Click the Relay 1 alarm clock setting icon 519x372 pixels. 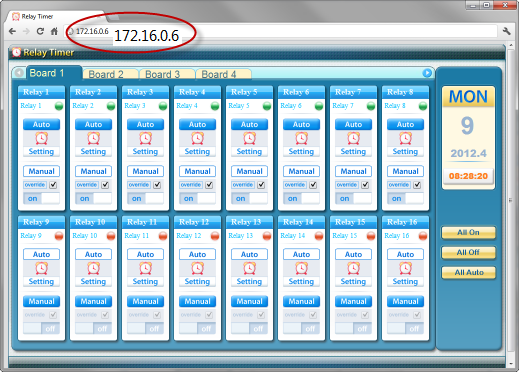41,138
